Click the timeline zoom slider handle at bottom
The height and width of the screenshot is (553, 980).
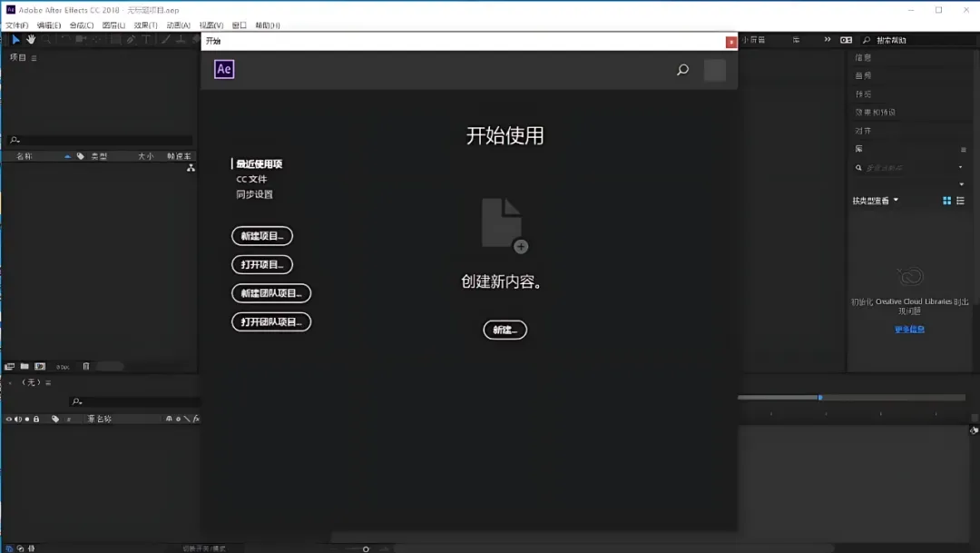pos(366,549)
